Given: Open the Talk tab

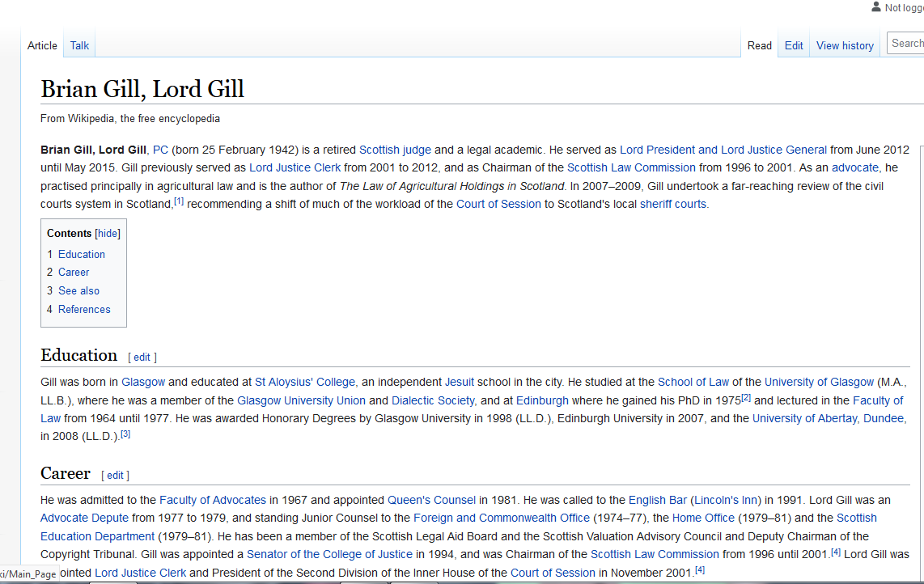Looking at the screenshot, I should [79, 45].
